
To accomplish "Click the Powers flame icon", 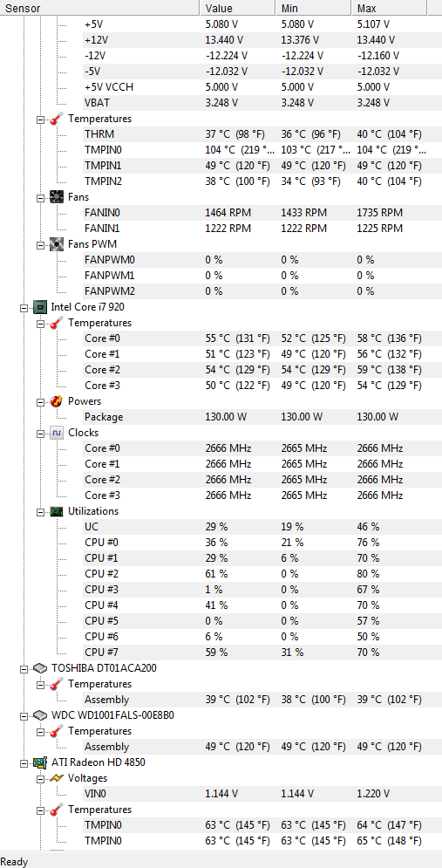I will tap(57, 400).
